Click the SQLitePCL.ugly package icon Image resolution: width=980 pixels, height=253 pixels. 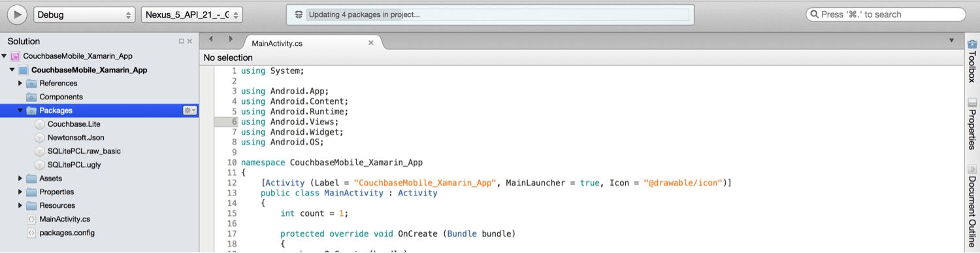coord(39,165)
